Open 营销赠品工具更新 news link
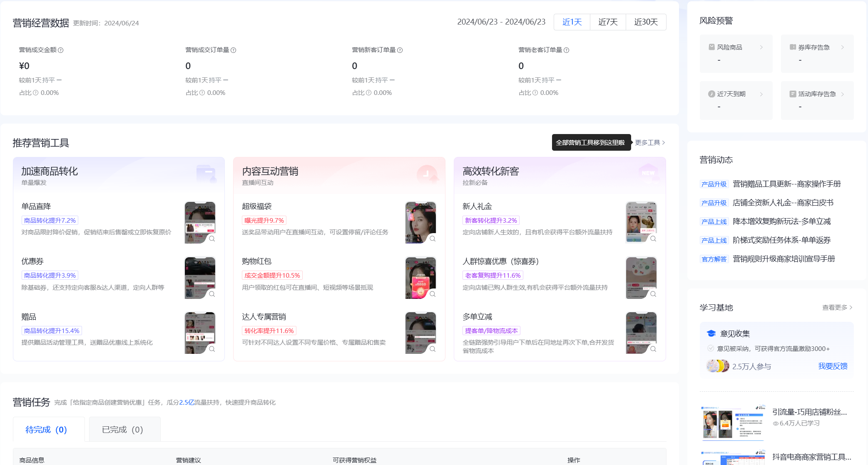Viewport: 868px width, 465px height. 786,184
